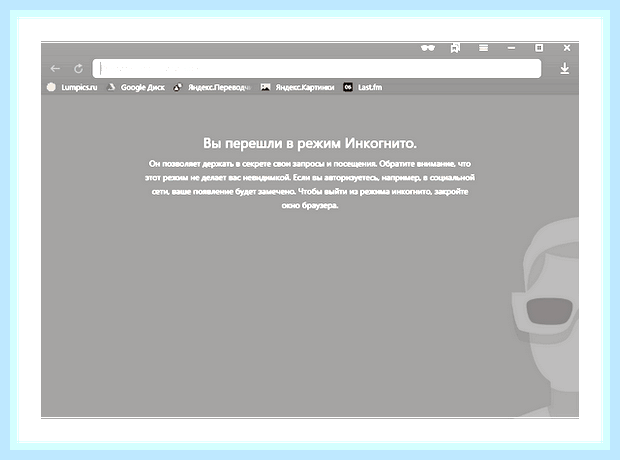Click the text line ending 'окно браузера.'

coord(310,206)
